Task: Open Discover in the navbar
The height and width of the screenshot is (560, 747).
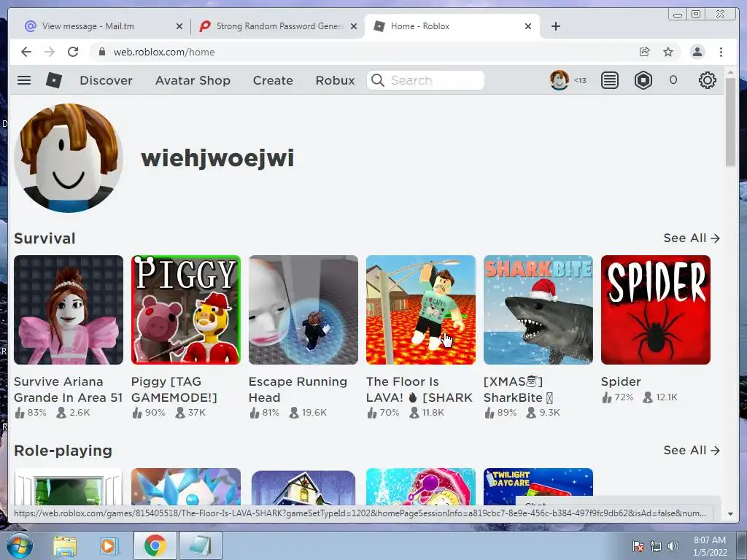Action: [107, 80]
